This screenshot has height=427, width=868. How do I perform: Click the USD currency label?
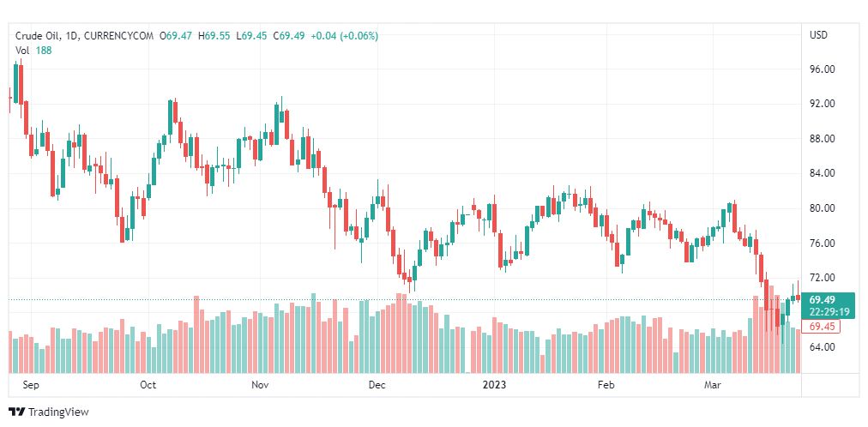[x=818, y=35]
